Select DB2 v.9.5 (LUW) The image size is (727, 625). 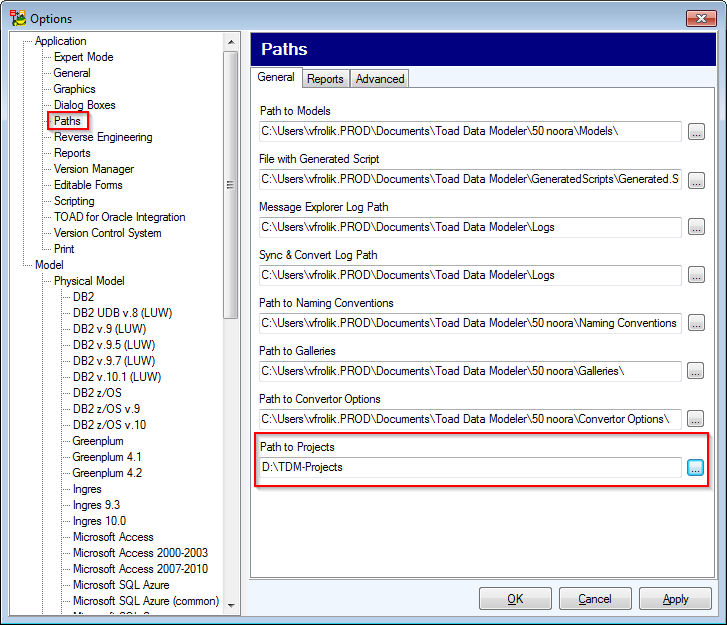click(114, 345)
